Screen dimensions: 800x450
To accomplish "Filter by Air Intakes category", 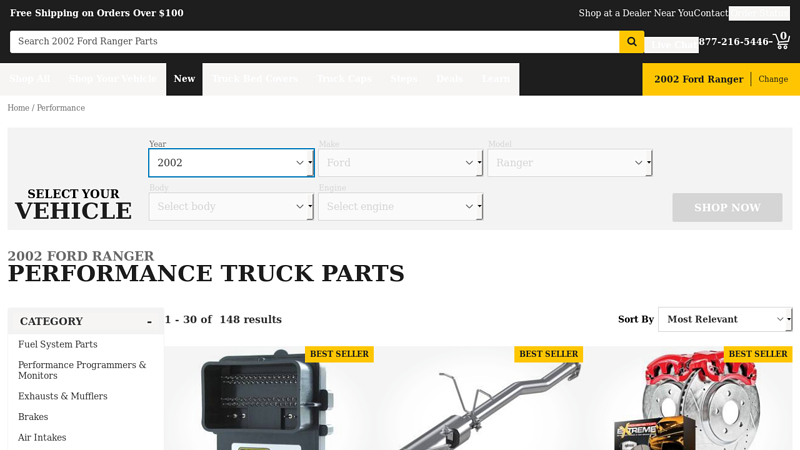I will 42,438.
